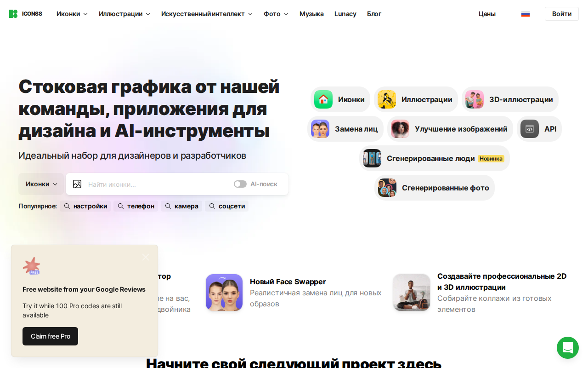Viewport: 588px width, 368px height.
Task: Click 'Free website from your Google Reviews' heading
Action: pos(84,289)
